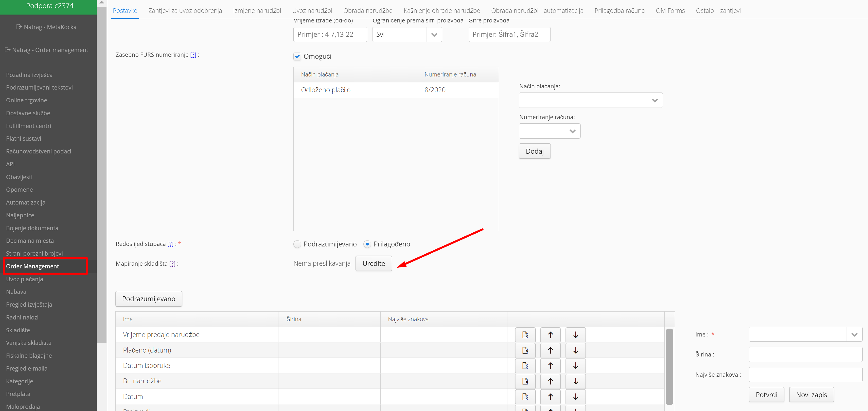868x411 pixels.
Task: Click the Natrag - MetaKocka exit icon
Action: click(x=19, y=27)
